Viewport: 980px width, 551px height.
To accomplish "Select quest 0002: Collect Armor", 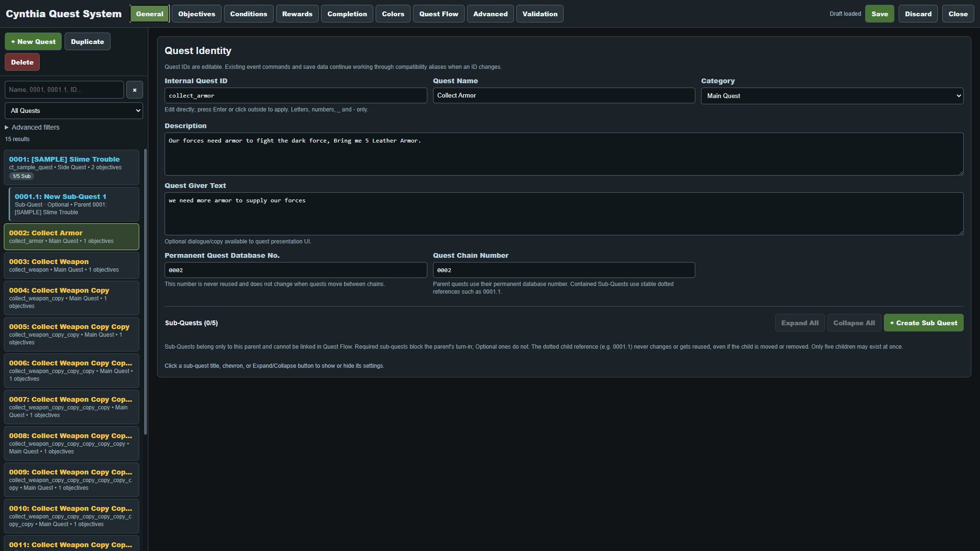I will tap(71, 237).
